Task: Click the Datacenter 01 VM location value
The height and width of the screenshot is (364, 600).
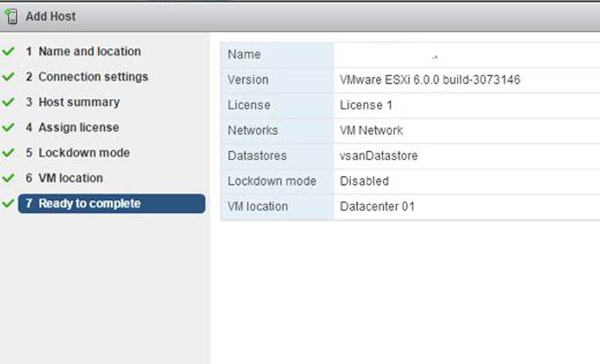Action: click(376, 207)
